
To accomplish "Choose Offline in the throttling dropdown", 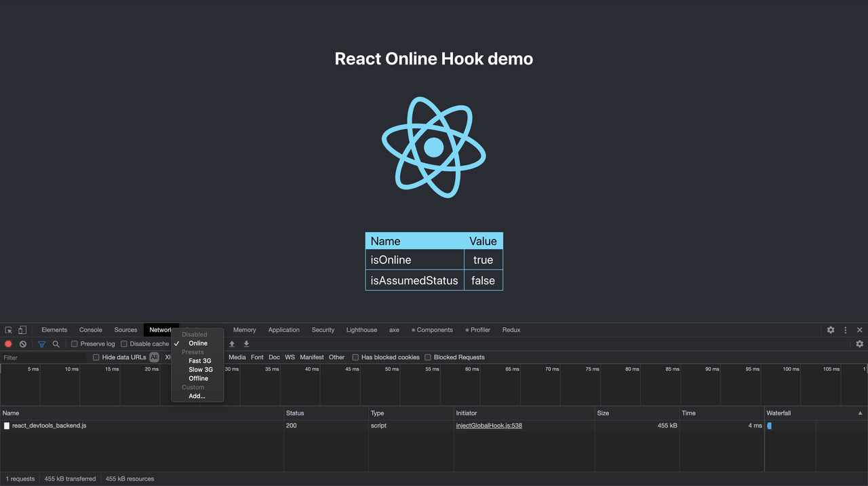I will click(x=198, y=379).
